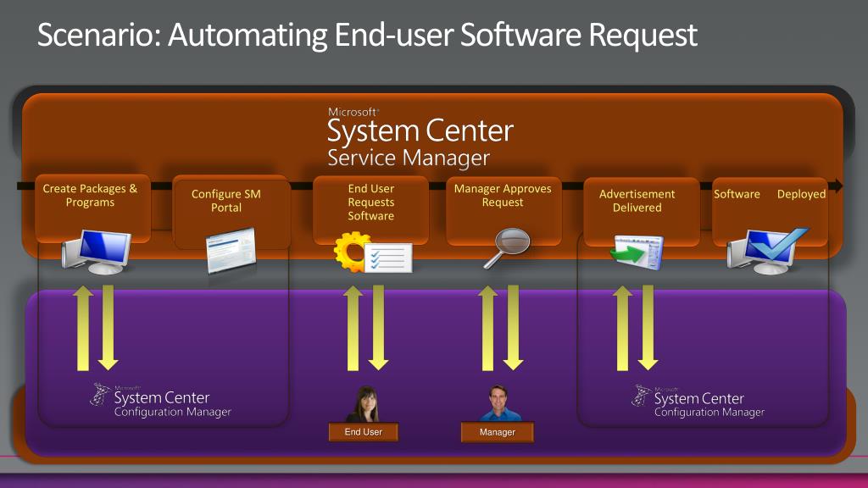The image size is (868, 488).
Task: Select the Manager Approves Request step
Action: 504,211
